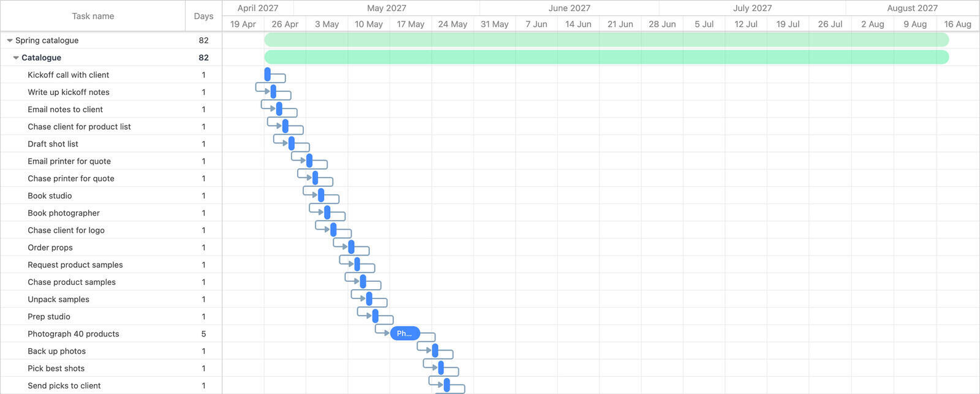Select the Book photographer row
The image size is (980, 394).
click(111, 213)
